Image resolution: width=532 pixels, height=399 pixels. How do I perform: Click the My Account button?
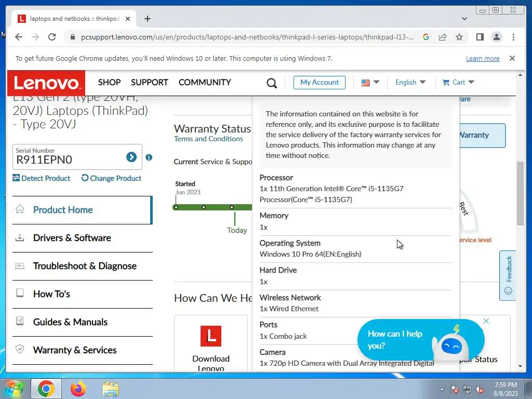click(320, 83)
